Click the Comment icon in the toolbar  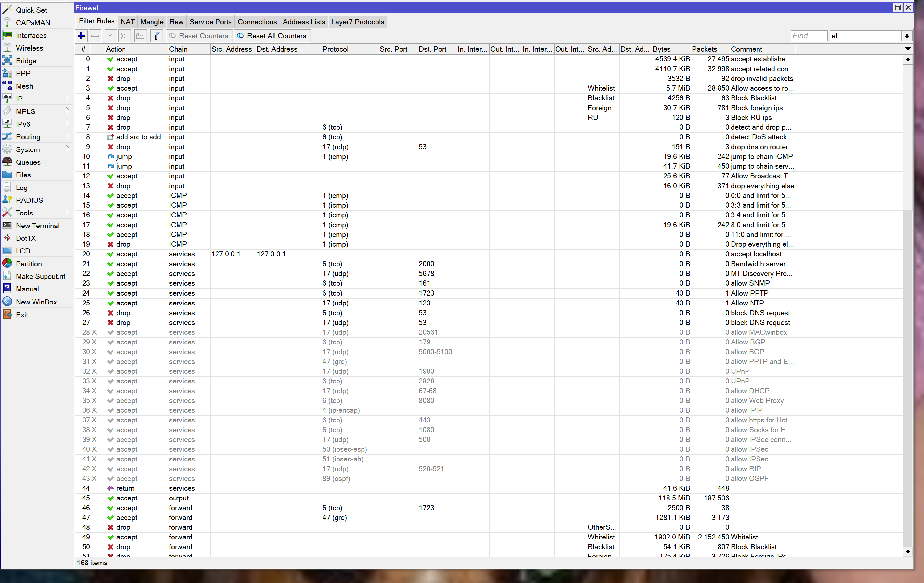[x=140, y=36]
